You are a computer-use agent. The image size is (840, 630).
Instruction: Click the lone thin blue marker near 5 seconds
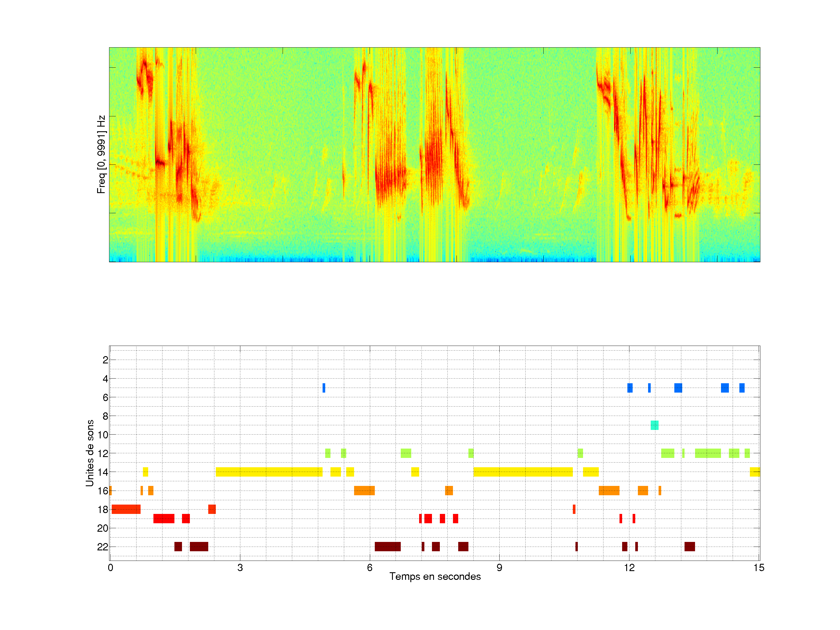[x=324, y=388]
